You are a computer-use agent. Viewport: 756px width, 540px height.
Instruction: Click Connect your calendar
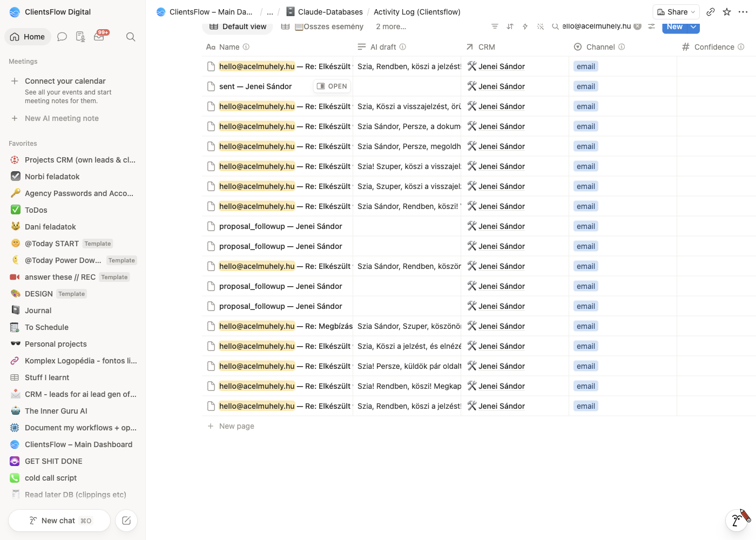[x=65, y=81]
